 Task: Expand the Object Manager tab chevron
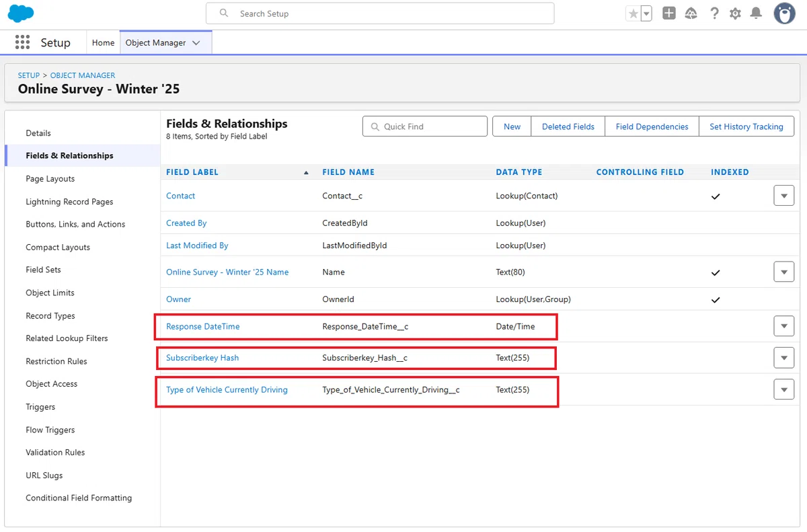196,42
